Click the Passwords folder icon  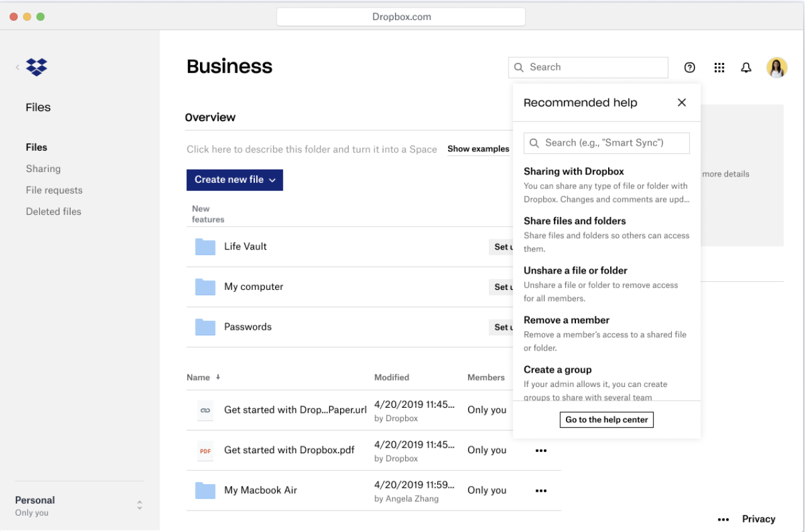click(x=205, y=327)
